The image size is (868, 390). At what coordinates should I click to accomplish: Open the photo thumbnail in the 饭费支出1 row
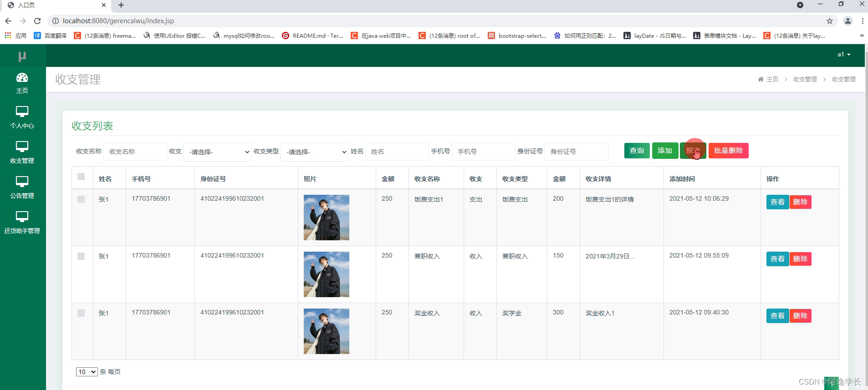(327, 218)
